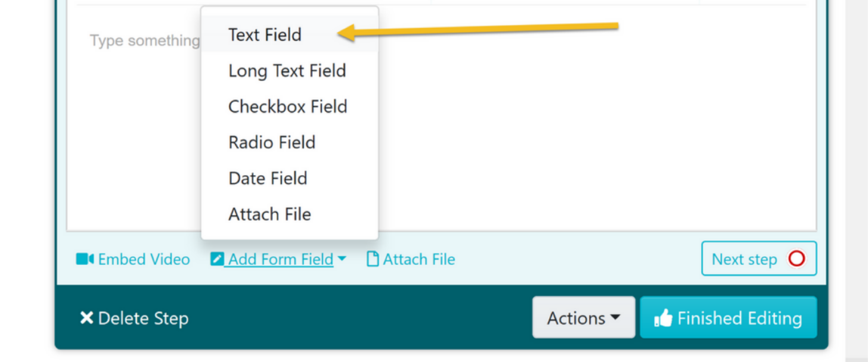Click the video camera icon
This screenshot has height=362, width=868.
click(x=85, y=259)
